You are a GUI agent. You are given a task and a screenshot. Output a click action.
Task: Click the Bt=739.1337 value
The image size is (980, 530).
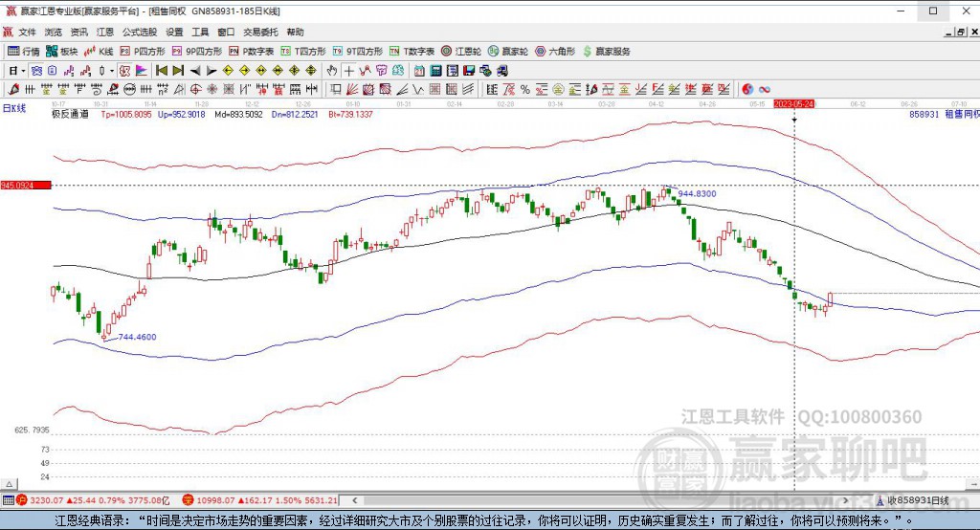[x=350, y=115]
